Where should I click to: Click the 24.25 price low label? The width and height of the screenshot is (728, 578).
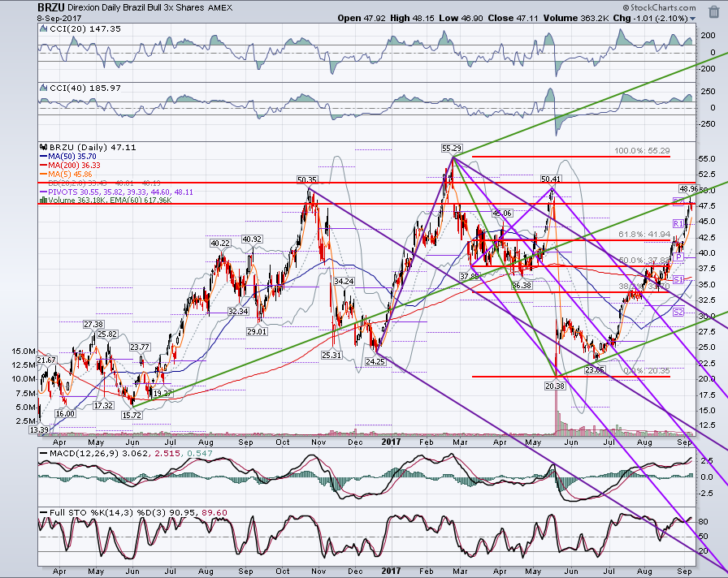pos(375,361)
